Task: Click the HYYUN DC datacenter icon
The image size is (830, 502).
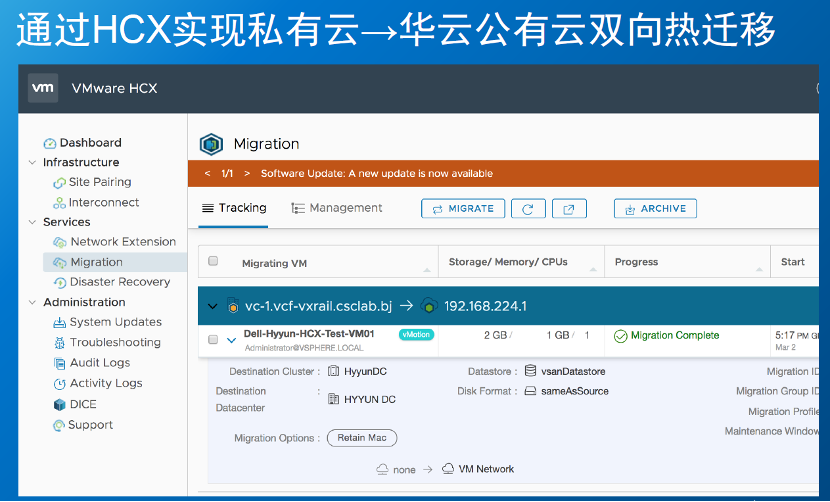Action: (x=333, y=399)
